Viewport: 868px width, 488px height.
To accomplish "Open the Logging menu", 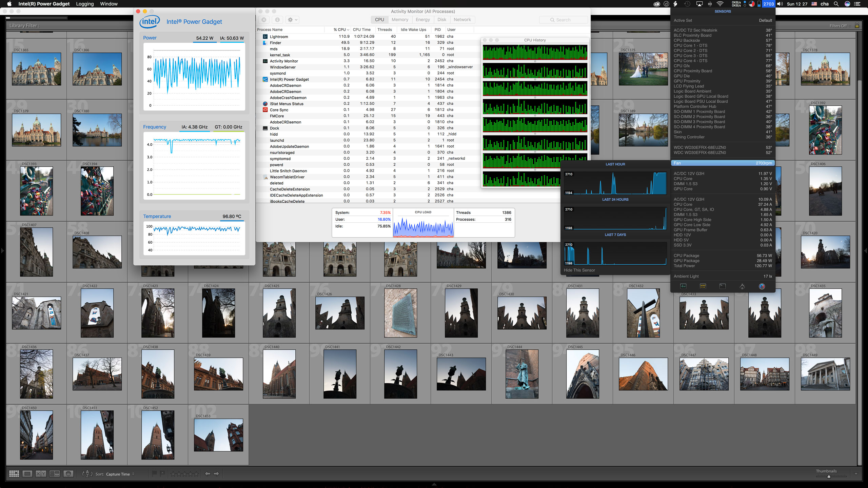I will click(85, 4).
